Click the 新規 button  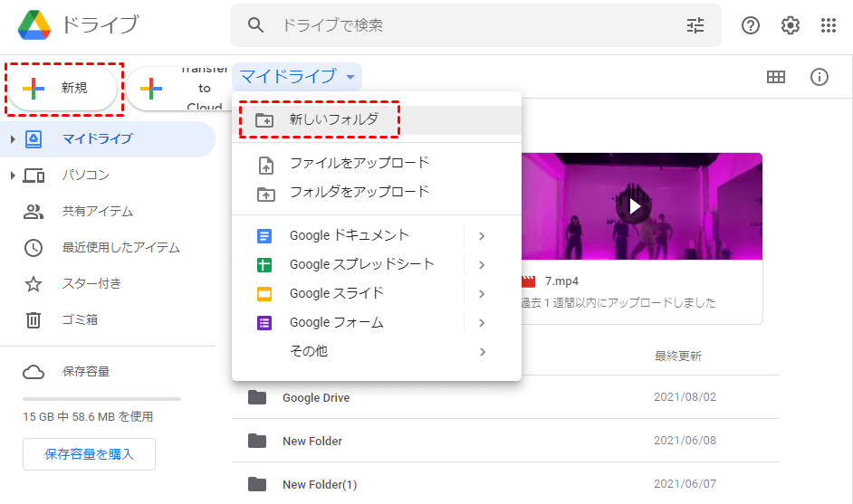pyautogui.click(x=63, y=88)
